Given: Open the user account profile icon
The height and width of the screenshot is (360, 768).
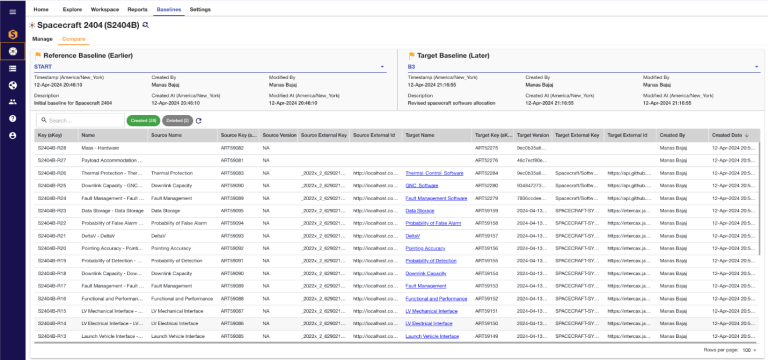Looking at the screenshot, I should point(13,135).
